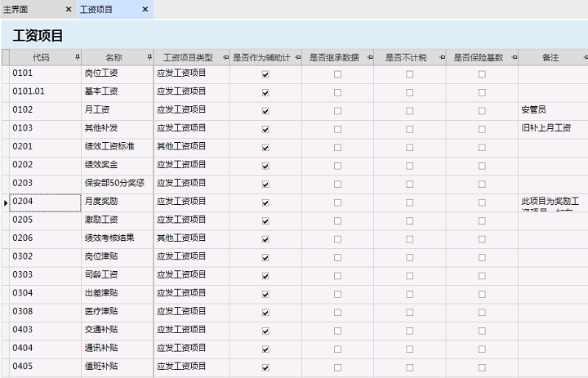Screen dimensions: 588x378
Task: Click remark cell 旧补上月工资
Action: (553, 129)
